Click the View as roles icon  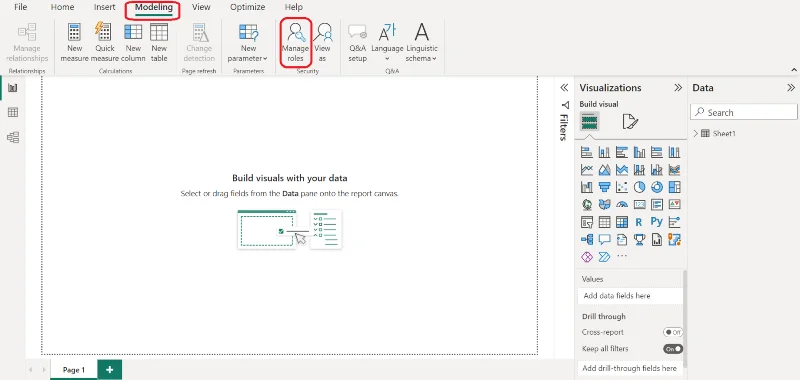(x=322, y=43)
